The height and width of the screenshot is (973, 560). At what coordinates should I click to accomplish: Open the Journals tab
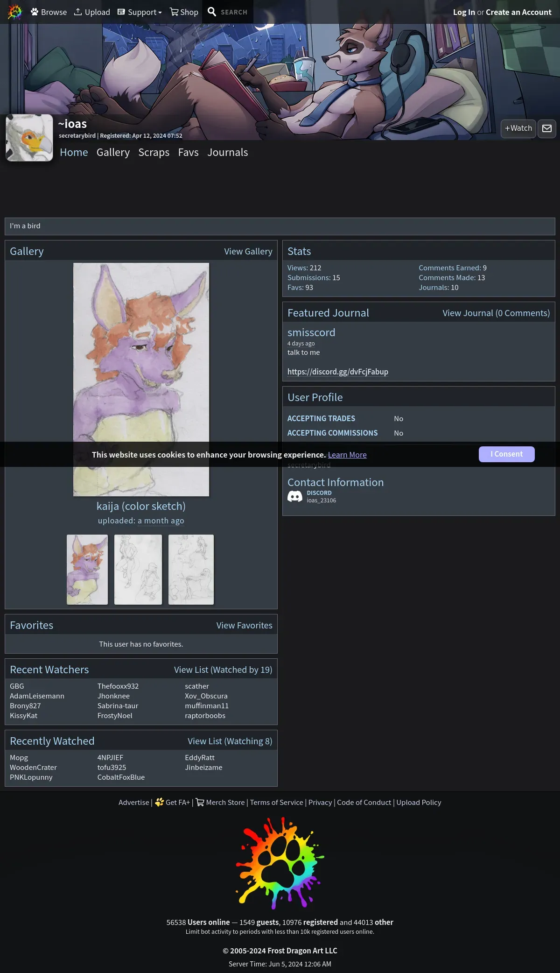tap(228, 152)
